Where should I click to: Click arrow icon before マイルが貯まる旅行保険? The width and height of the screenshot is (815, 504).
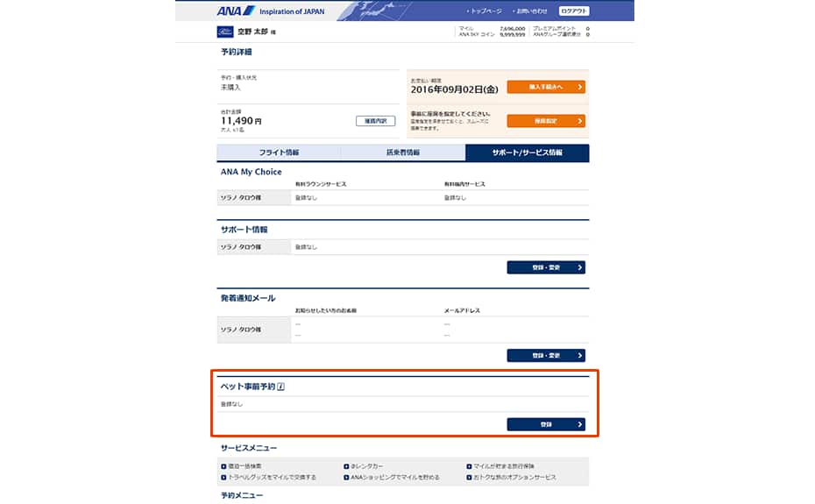click(469, 466)
